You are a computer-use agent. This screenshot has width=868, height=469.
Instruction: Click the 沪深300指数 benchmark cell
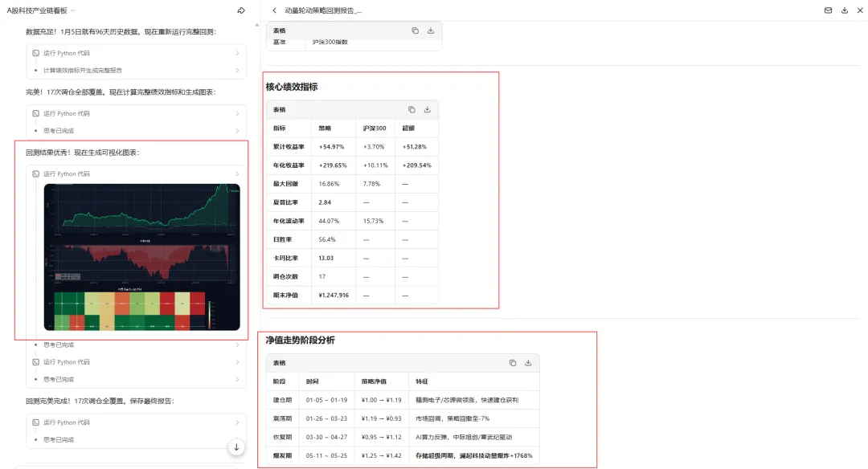click(x=330, y=42)
